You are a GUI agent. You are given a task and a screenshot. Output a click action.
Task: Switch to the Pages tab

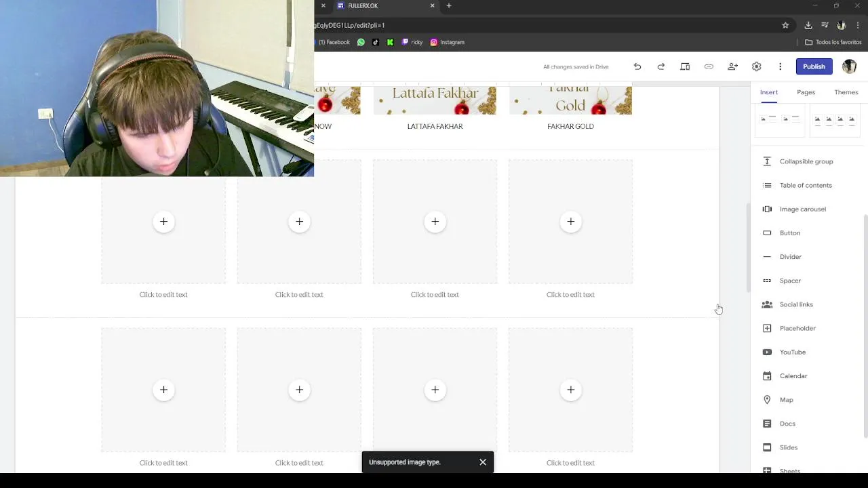pos(806,92)
